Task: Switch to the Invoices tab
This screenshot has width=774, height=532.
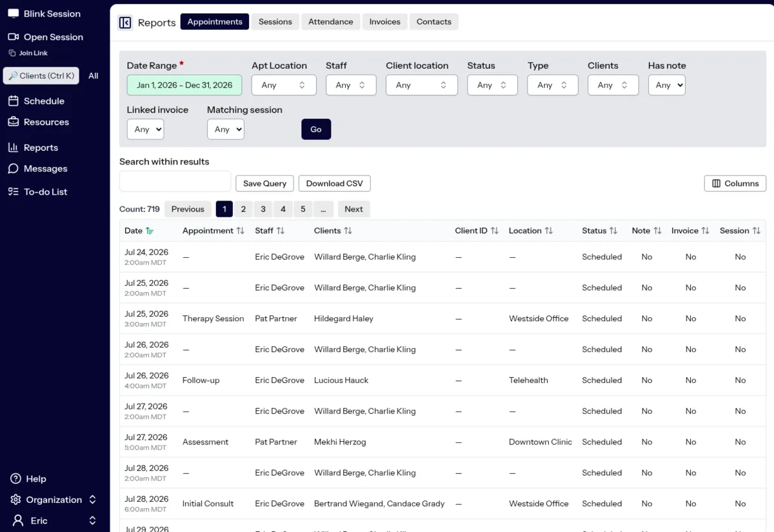Action: (x=385, y=22)
